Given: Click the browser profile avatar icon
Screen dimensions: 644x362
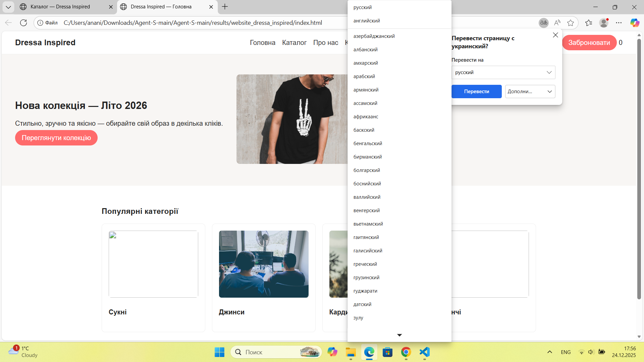Looking at the screenshot, I should (604, 23).
